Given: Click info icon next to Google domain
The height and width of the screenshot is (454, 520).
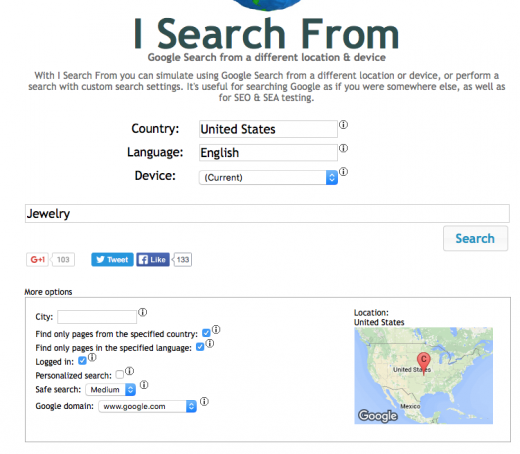Looking at the screenshot, I should coord(204,401).
